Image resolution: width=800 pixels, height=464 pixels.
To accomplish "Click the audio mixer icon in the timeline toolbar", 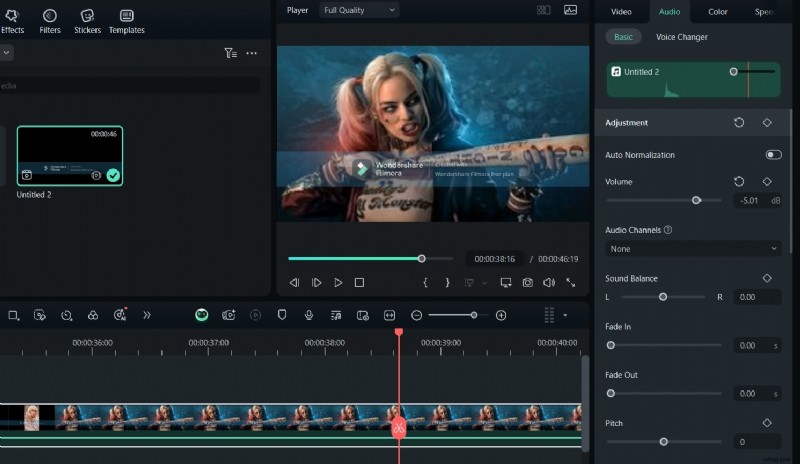I will click(x=336, y=315).
